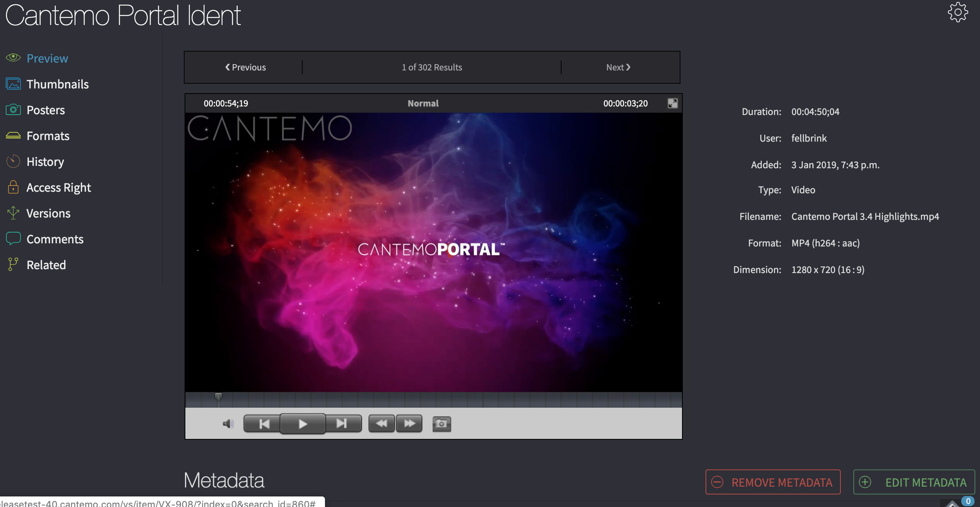The width and height of the screenshot is (980, 507).
Task: Click Edit Metadata button
Action: click(x=914, y=482)
